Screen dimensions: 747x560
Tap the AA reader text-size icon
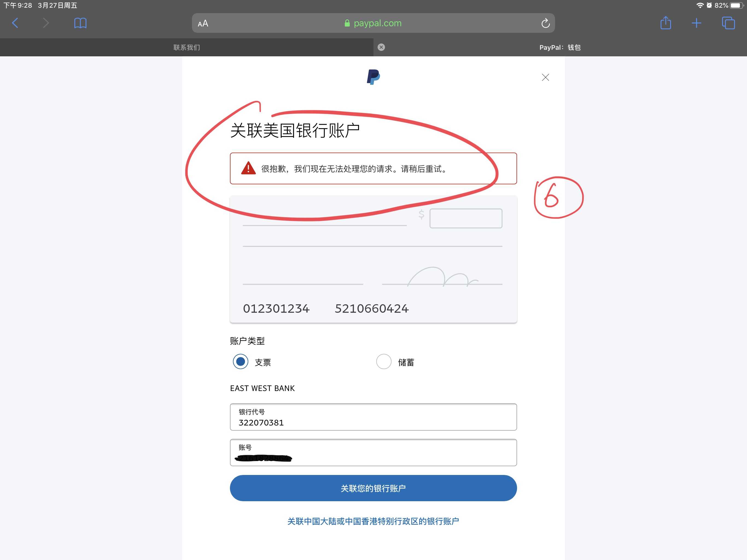203,23
